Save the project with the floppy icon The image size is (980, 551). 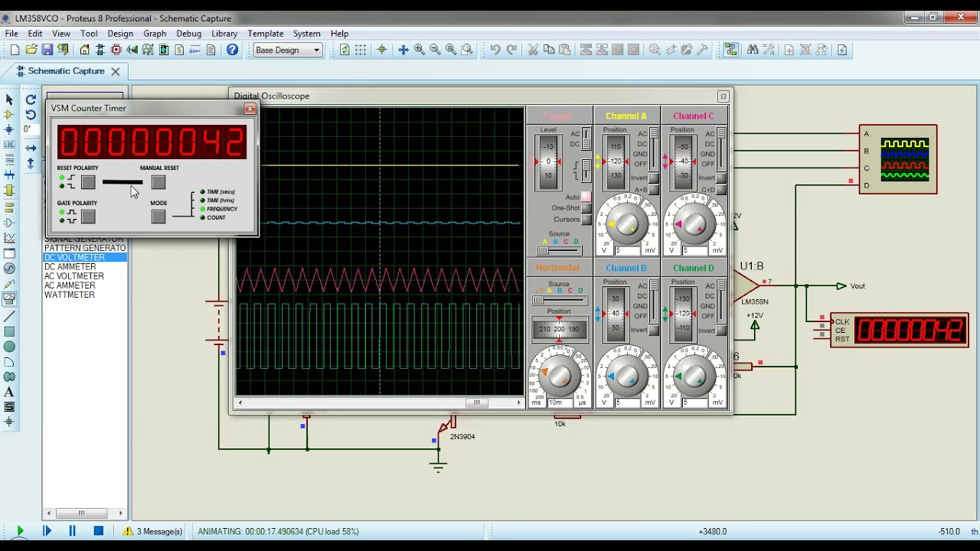point(47,50)
